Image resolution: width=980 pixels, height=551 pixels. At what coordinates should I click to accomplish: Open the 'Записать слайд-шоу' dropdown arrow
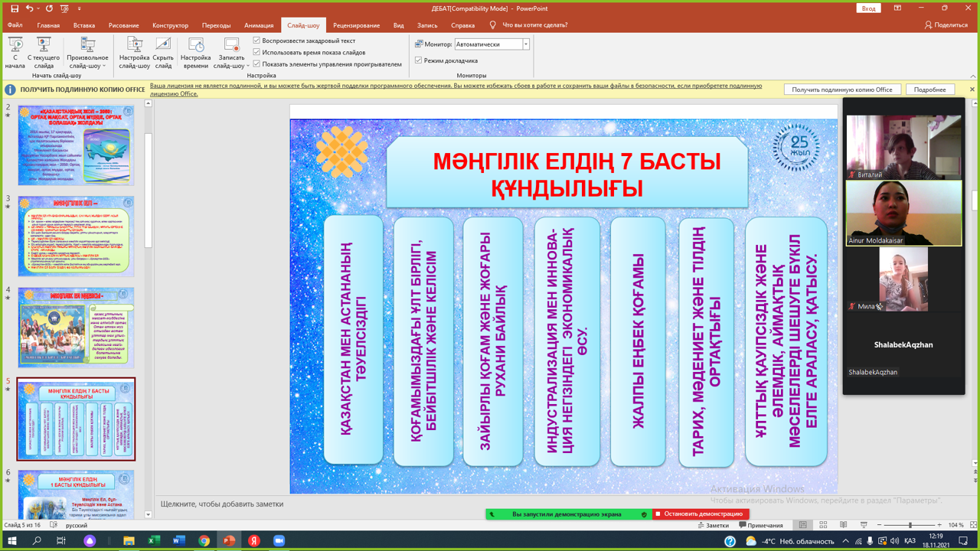(247, 67)
